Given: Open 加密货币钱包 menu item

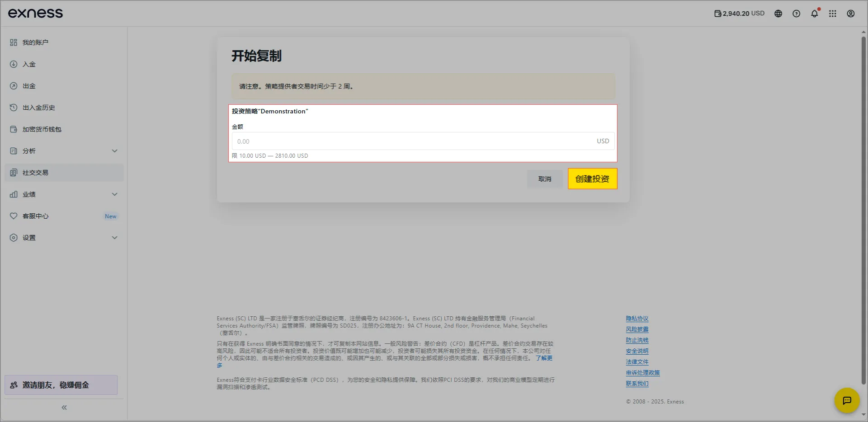Looking at the screenshot, I should click(64, 129).
